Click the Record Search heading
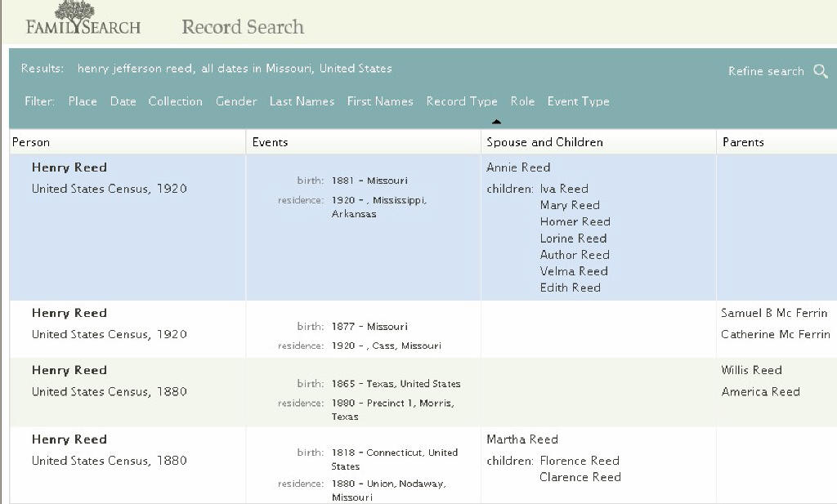 [x=243, y=27]
